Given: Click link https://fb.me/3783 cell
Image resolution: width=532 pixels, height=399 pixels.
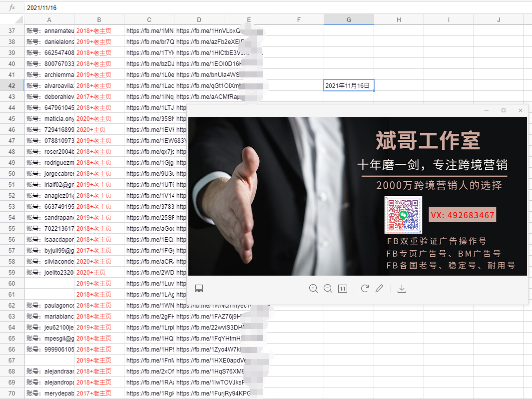Looking at the screenshot, I should [x=149, y=207].
